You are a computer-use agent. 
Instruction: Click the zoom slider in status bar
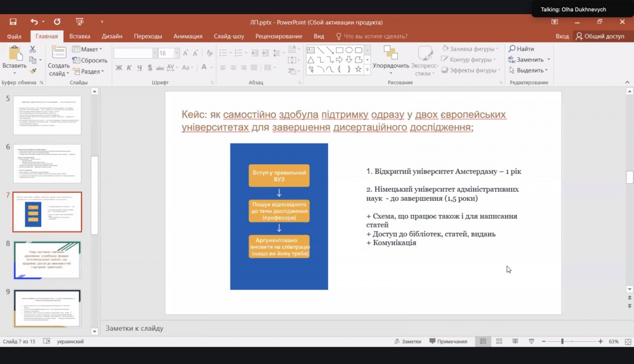pyautogui.click(x=562, y=342)
